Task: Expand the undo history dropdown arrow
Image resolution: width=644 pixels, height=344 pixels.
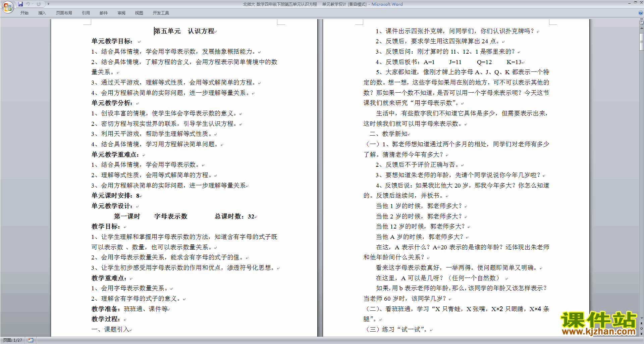Action: coord(33,4)
